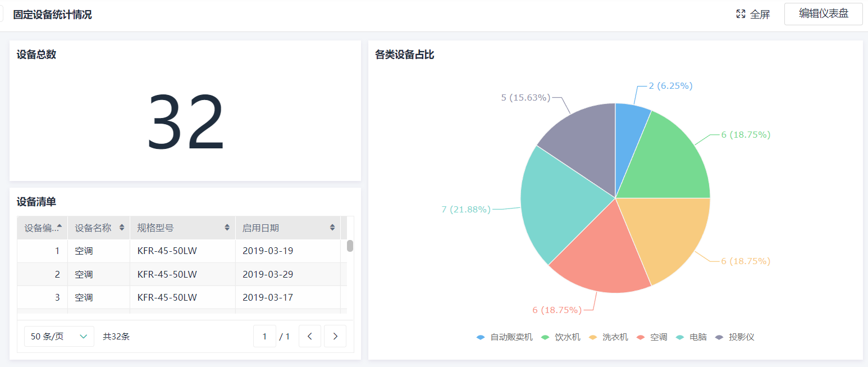Go to previous page with left chevron
The width and height of the screenshot is (868, 367).
coord(309,336)
